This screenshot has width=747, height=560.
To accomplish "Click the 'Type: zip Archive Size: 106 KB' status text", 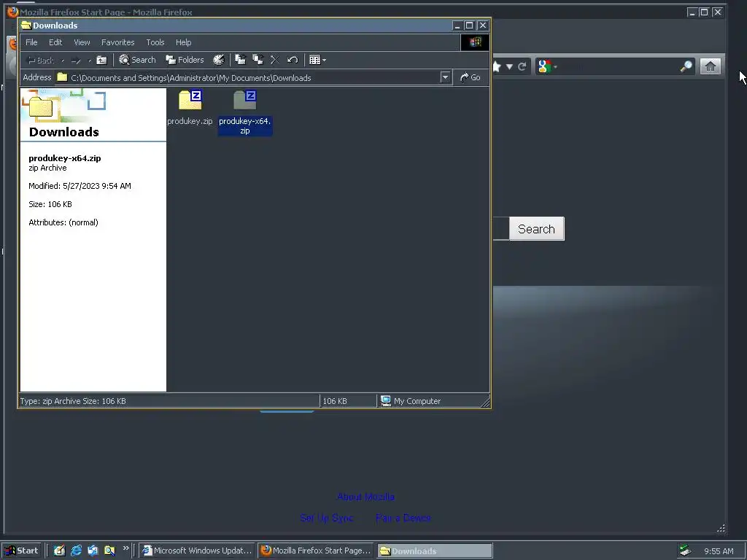I will pos(73,401).
